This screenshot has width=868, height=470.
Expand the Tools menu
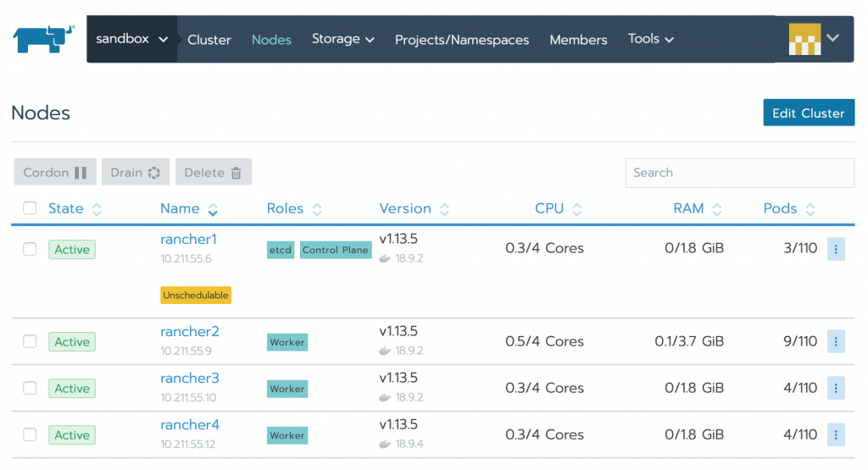(650, 39)
